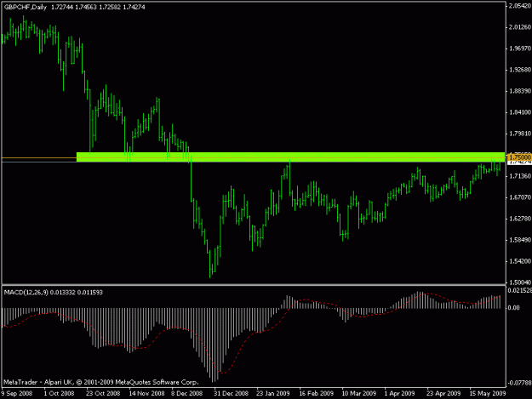
Task: Click the 23 Oct 2008 date label
Action: click(103, 393)
